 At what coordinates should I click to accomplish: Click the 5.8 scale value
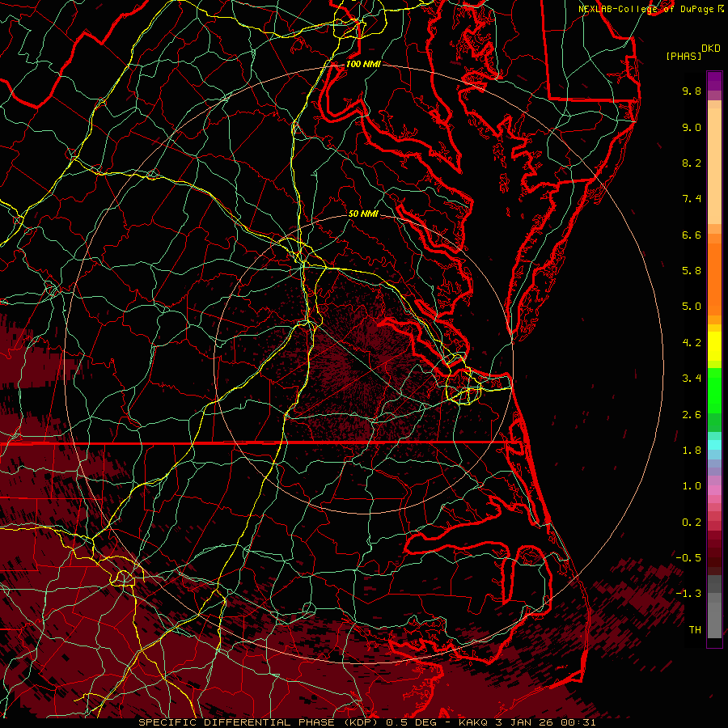[x=692, y=271]
